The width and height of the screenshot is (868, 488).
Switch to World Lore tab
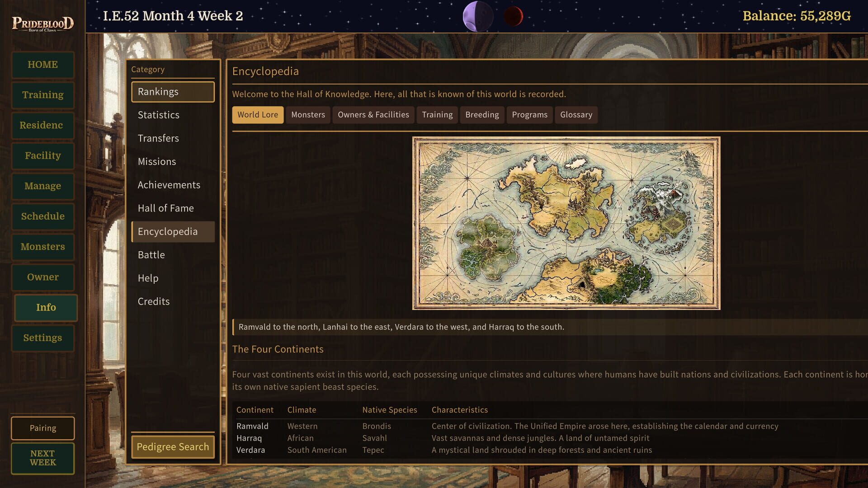pyautogui.click(x=258, y=115)
